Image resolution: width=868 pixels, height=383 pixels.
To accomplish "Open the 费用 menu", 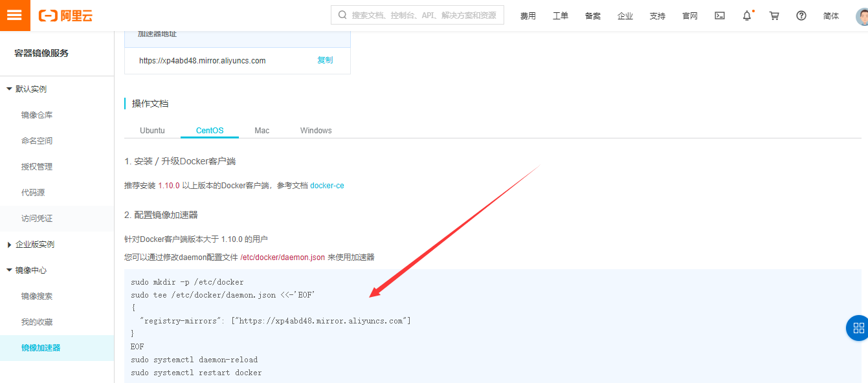I will click(x=528, y=16).
